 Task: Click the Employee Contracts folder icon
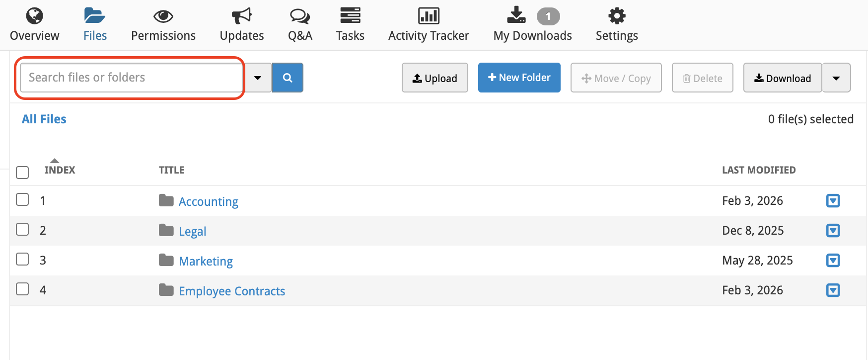(x=166, y=290)
